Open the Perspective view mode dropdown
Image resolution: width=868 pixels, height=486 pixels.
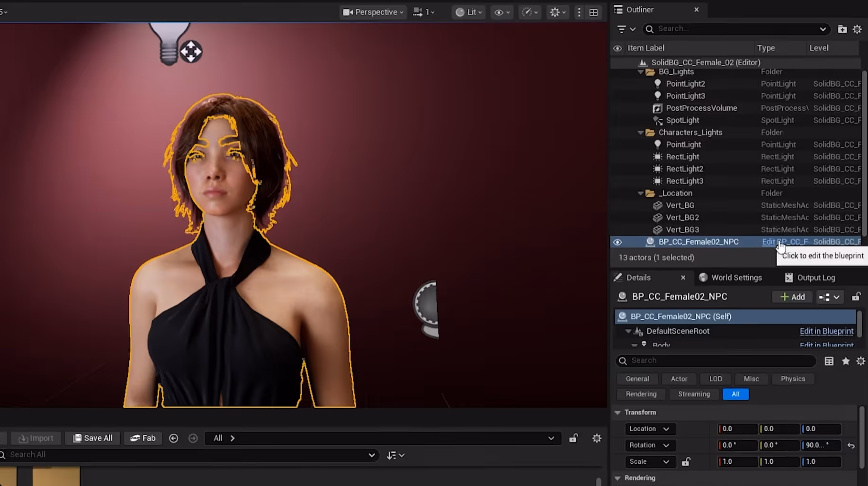[x=373, y=12]
